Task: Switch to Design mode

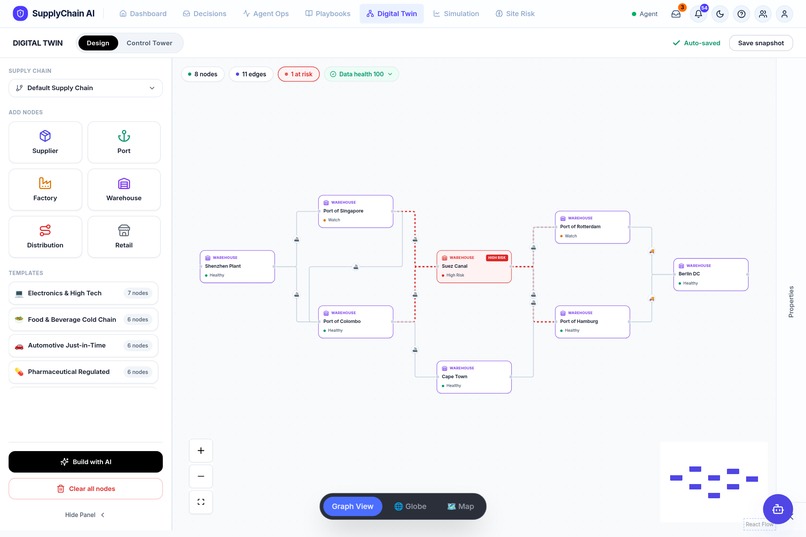Action: 98,43
